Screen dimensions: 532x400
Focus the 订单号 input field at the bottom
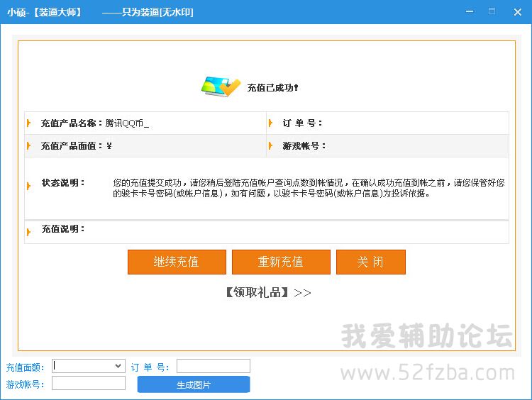click(214, 366)
